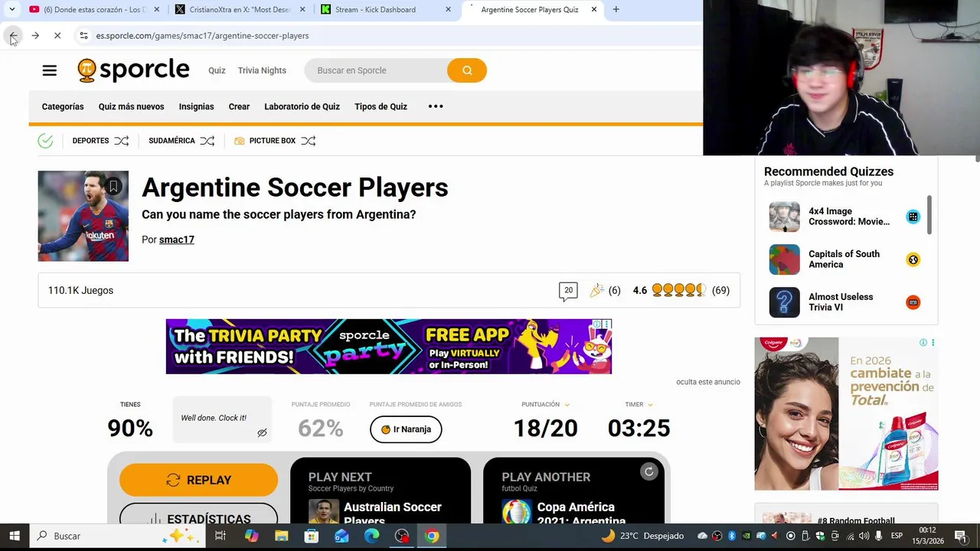Open author smac17 profile
Screen dimensions: 980x551
[176, 240]
